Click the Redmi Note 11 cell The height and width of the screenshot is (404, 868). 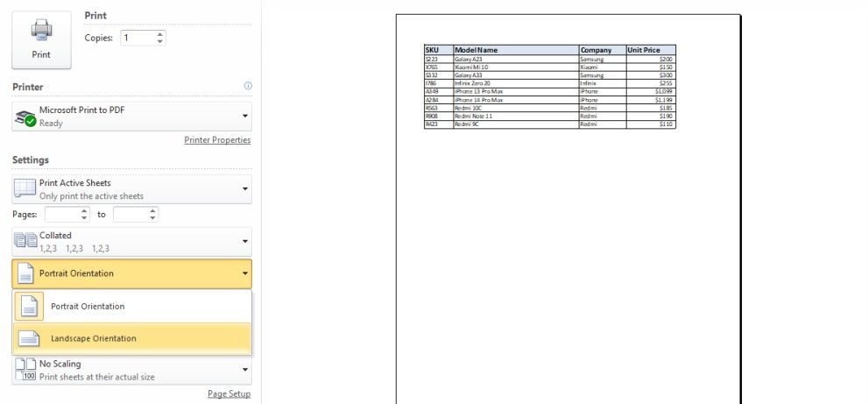(x=516, y=117)
